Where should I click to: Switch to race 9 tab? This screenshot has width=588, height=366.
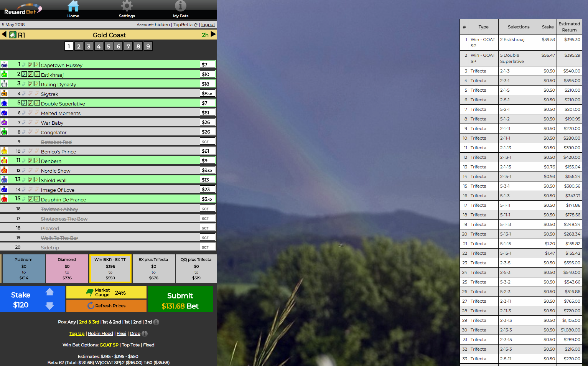pyautogui.click(x=148, y=46)
